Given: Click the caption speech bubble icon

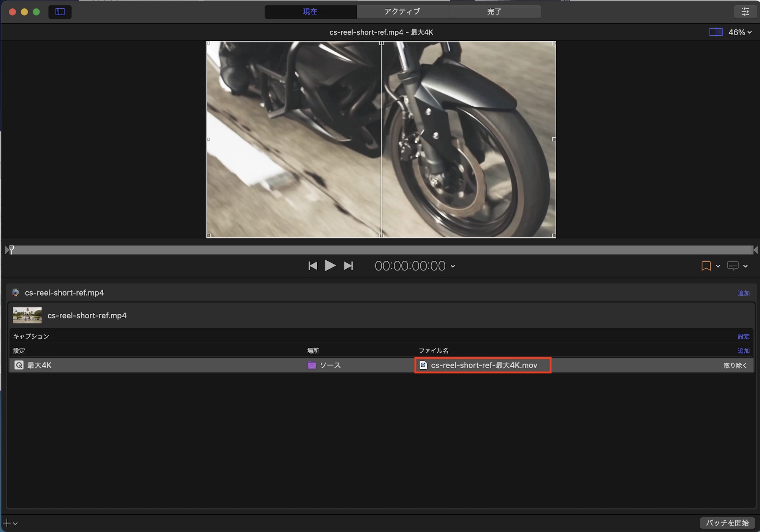Looking at the screenshot, I should [733, 266].
